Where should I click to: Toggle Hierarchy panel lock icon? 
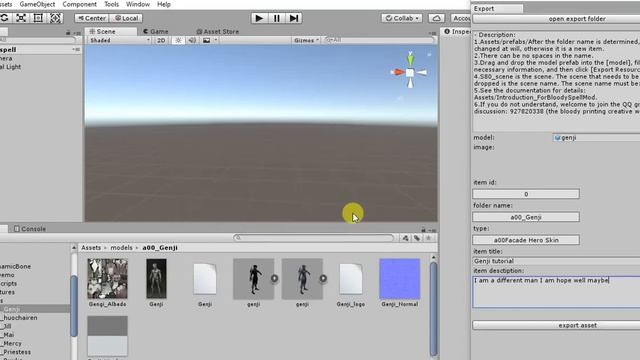tap(68, 32)
